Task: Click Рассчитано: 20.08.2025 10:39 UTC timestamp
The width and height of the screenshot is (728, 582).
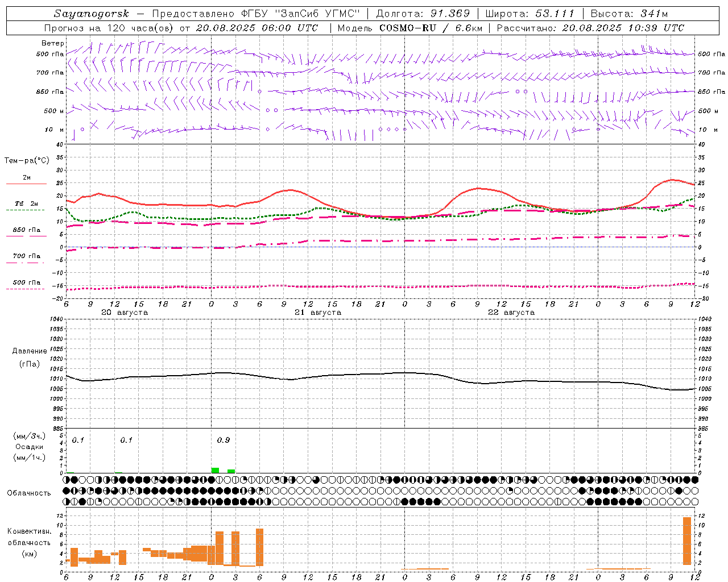Action: 590,28
